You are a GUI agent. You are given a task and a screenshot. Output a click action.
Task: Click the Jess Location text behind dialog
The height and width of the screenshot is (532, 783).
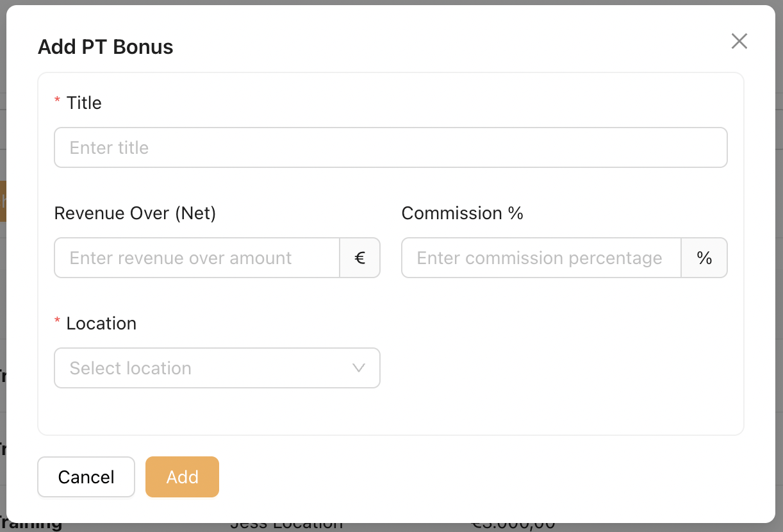tap(286, 526)
